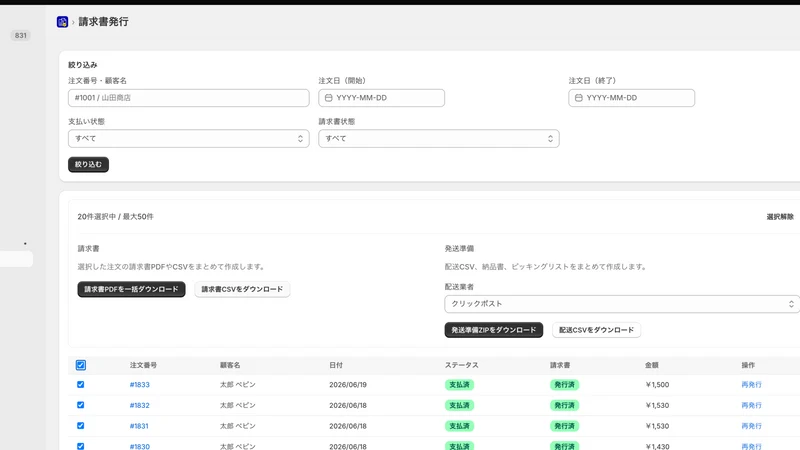The width and height of the screenshot is (800, 450).
Task: Click the 20件選択中 / 最大50件 text
Action: point(115,217)
